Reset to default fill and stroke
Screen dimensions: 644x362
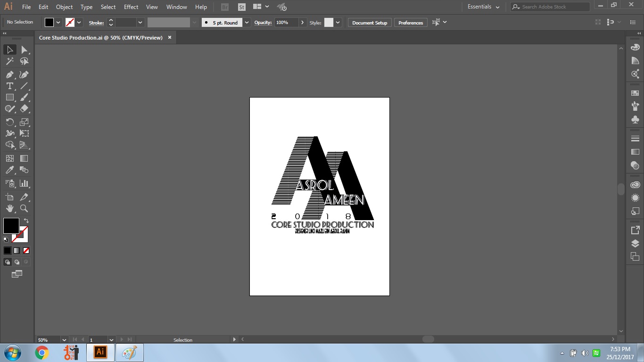pos(6,239)
